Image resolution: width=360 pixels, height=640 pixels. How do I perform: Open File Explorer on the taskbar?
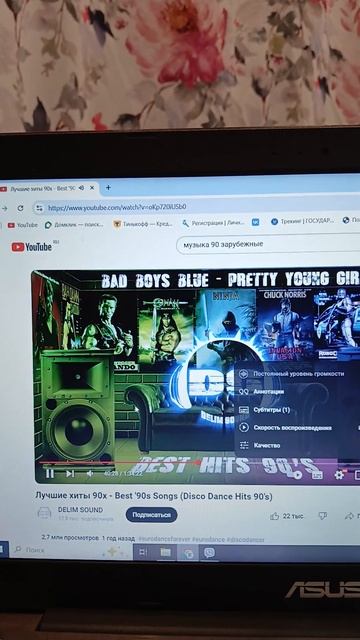(x=165, y=553)
